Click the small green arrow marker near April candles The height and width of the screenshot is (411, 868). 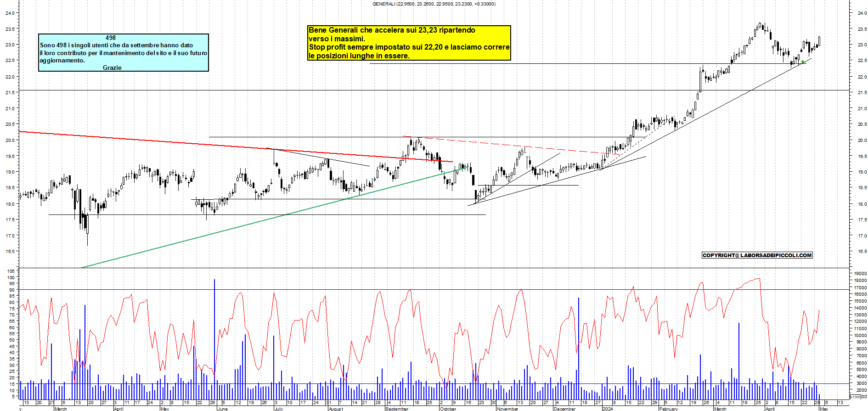(x=803, y=62)
